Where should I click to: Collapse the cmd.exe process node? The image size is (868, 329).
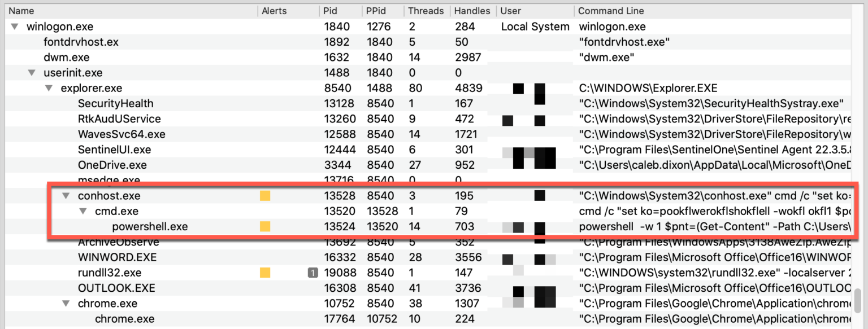[x=83, y=212]
